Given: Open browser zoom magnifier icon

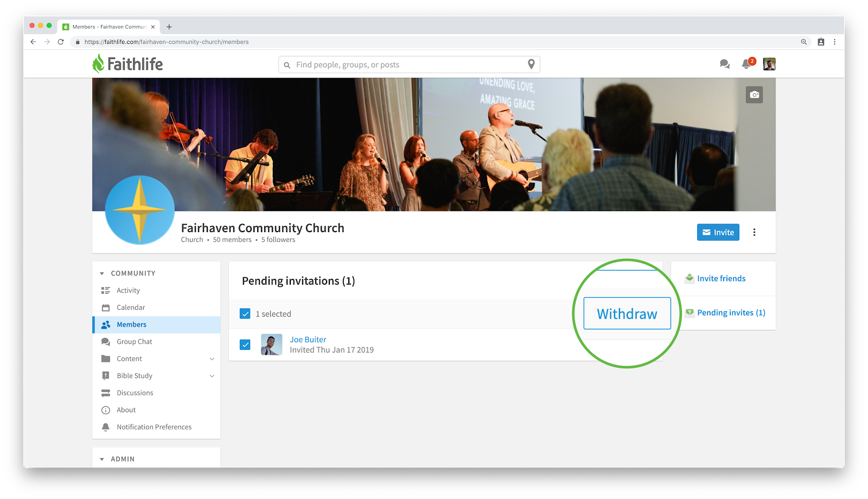Looking at the screenshot, I should [x=804, y=42].
